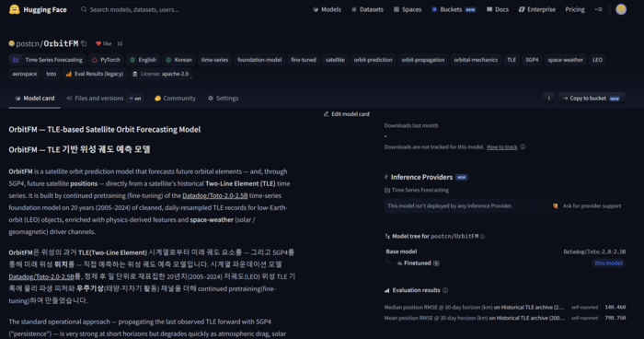Select the PyTorch tag
The image size is (644, 339).
point(106,60)
